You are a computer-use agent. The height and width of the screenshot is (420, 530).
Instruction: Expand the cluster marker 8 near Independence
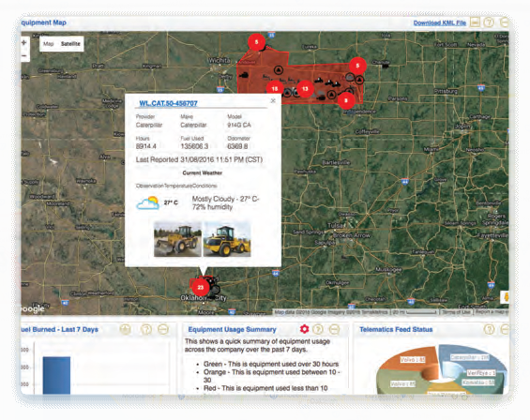[x=346, y=100]
